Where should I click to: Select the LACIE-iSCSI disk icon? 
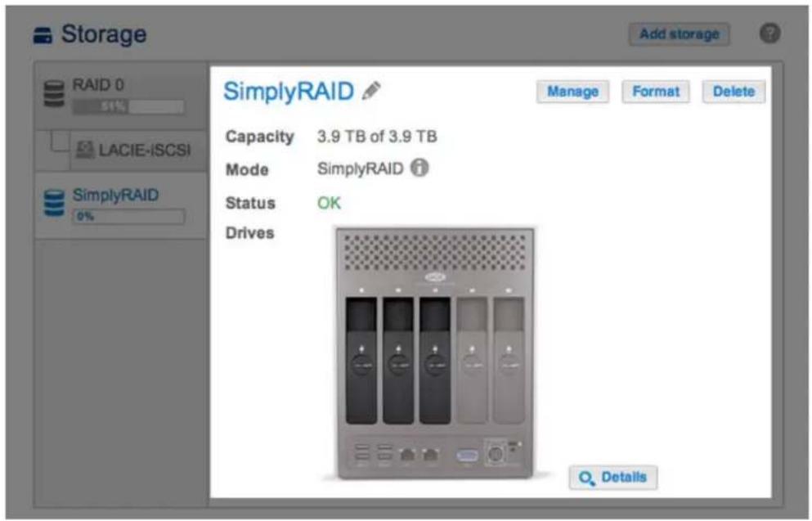[85, 150]
